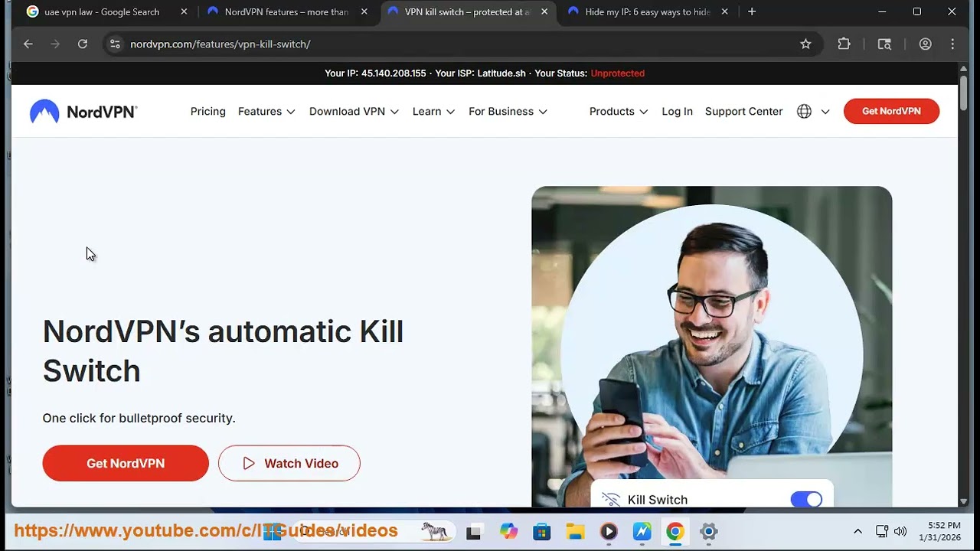This screenshot has width=980, height=551.
Task: Click 'One click for bulletproof security.' text
Action: click(139, 419)
